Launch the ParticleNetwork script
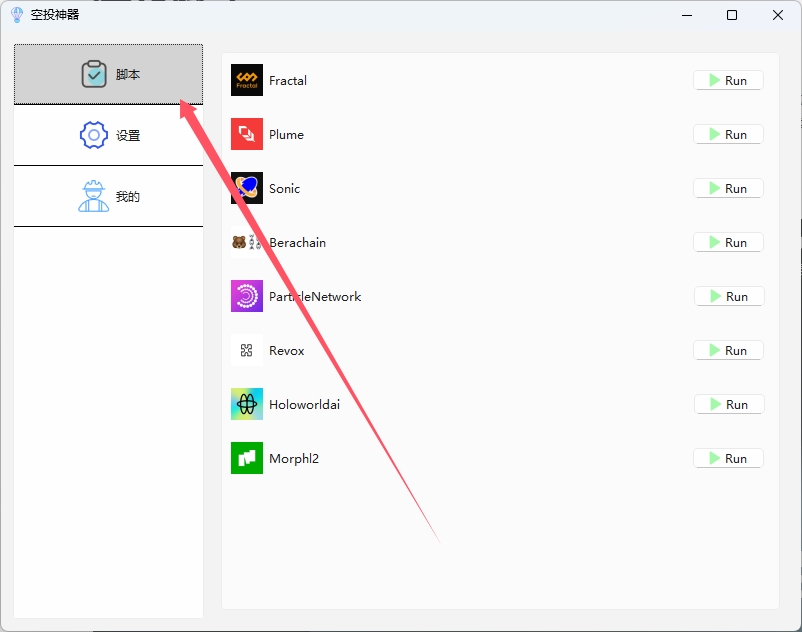The height and width of the screenshot is (632, 802). pyautogui.click(x=728, y=296)
